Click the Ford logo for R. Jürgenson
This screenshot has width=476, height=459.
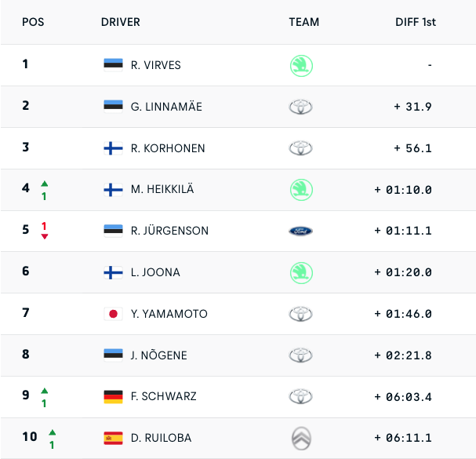[x=300, y=231]
